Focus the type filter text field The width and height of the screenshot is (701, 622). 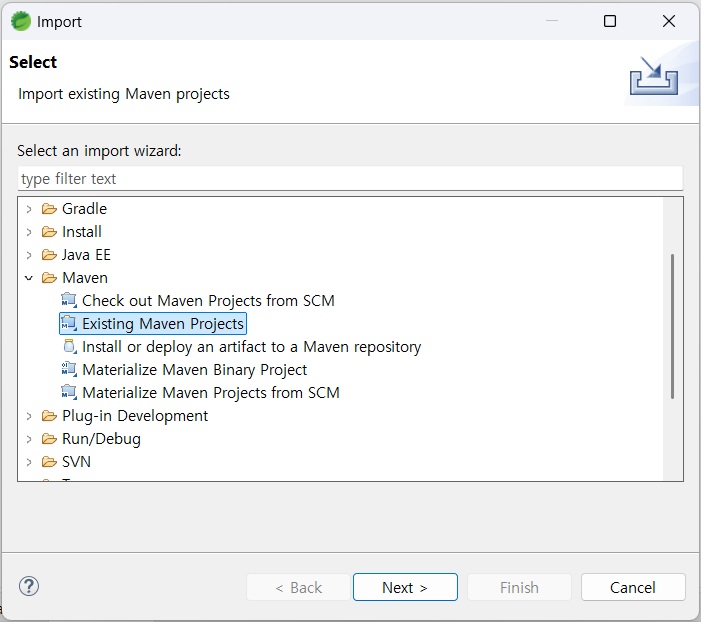coord(350,178)
